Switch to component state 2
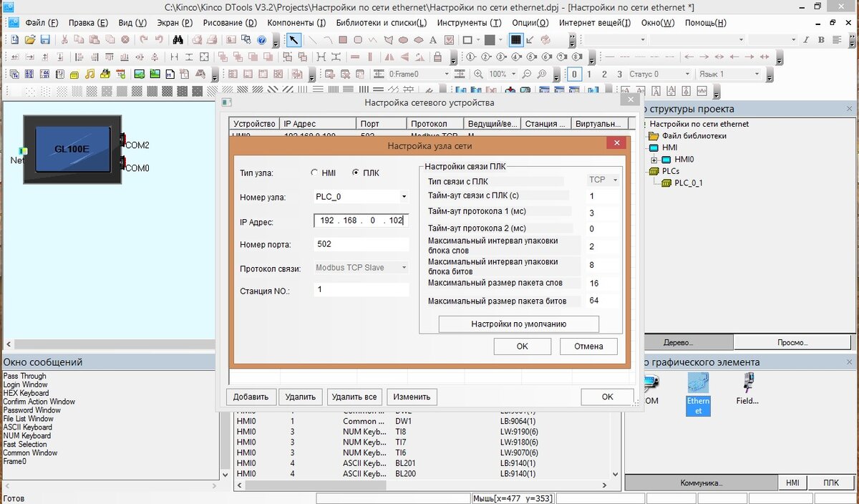Image resolution: width=859 pixels, height=504 pixels. [x=604, y=74]
